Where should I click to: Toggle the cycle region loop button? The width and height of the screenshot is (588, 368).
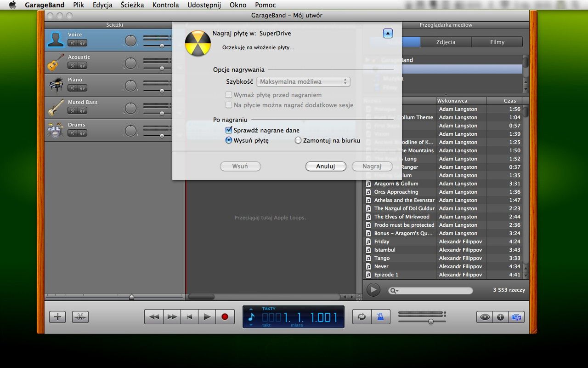coord(362,316)
